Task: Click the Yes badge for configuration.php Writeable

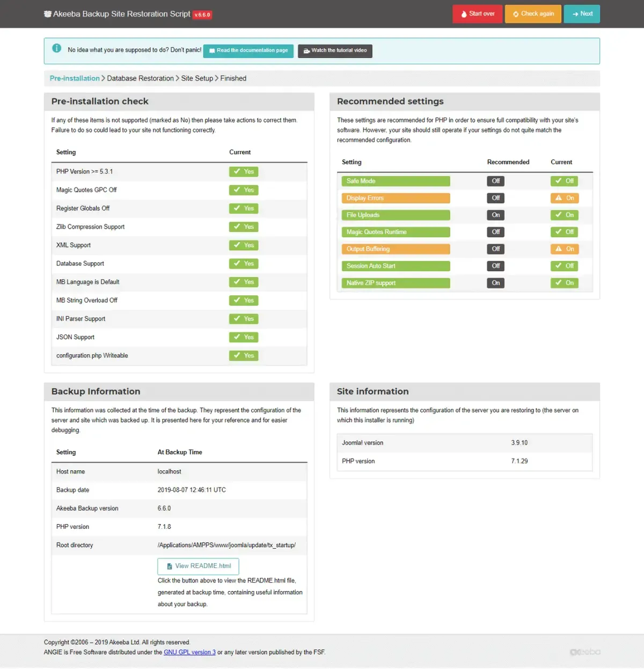Action: click(244, 356)
